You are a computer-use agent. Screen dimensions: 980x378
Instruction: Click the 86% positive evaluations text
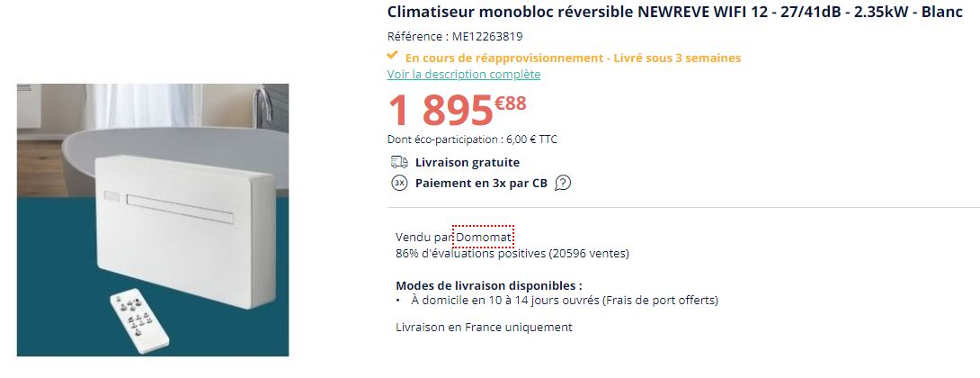click(512, 254)
